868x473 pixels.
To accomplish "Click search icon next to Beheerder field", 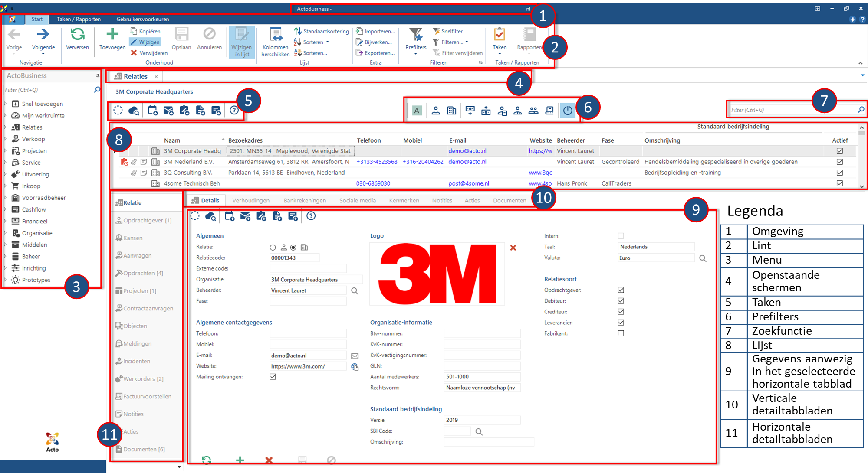I will (x=355, y=291).
